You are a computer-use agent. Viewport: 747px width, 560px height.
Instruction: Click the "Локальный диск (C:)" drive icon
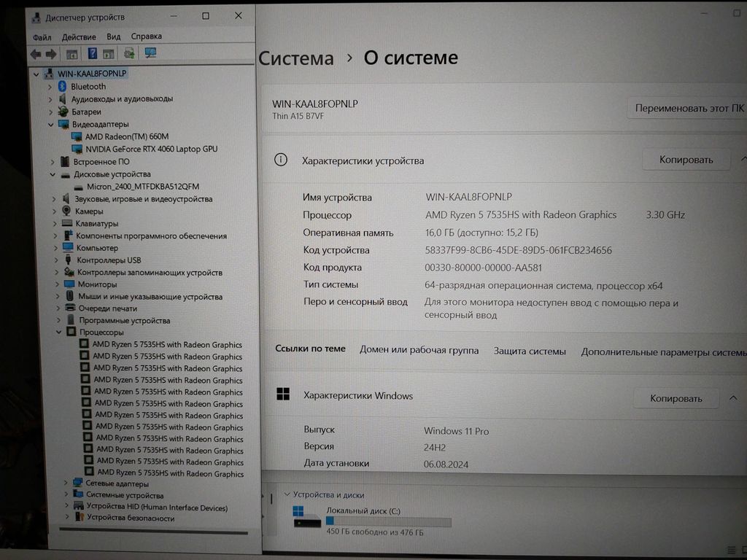pos(307,517)
